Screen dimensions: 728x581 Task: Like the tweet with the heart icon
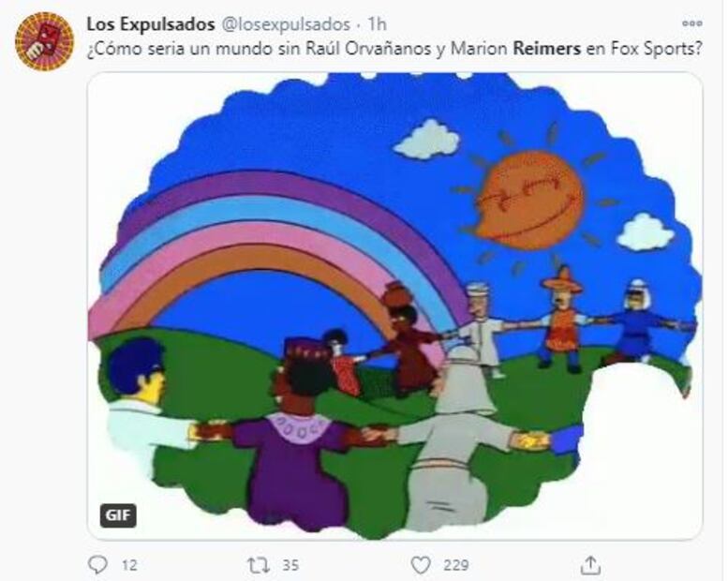pos(421,565)
